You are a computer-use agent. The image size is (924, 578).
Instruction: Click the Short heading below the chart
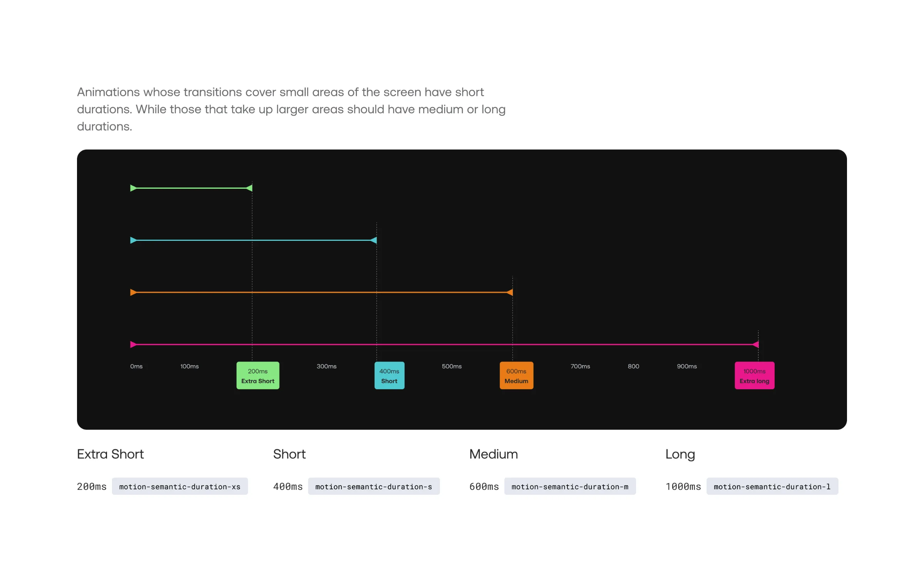pyautogui.click(x=289, y=454)
